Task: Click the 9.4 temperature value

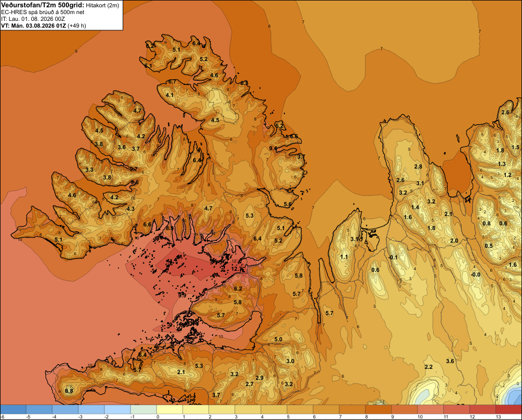Action: pos(273,148)
